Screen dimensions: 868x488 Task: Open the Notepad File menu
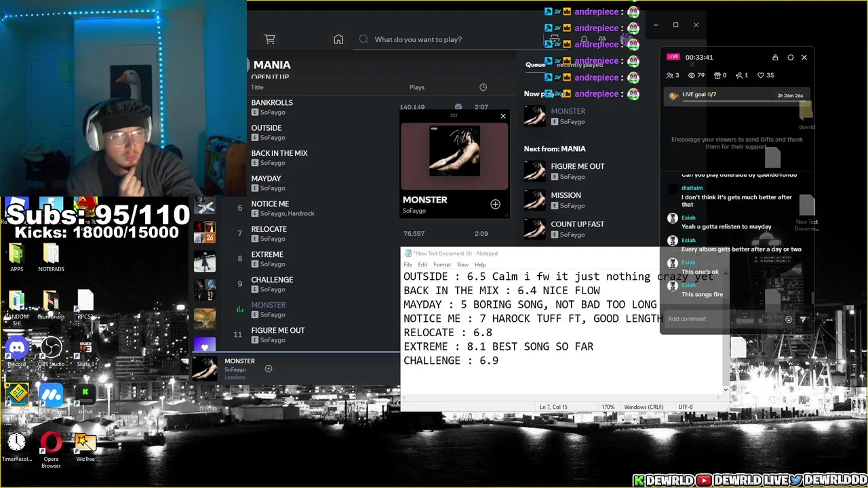408,265
